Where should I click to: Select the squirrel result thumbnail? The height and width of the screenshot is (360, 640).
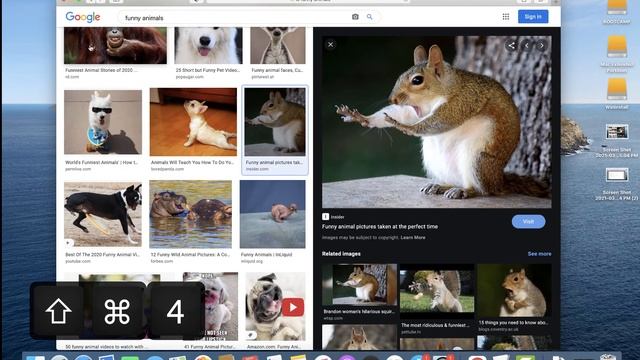[x=275, y=122]
